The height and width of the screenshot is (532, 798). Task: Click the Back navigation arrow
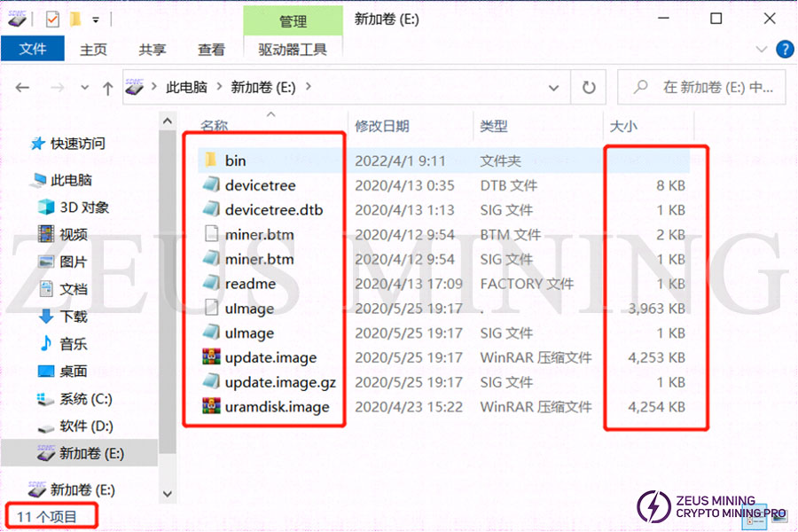coord(23,88)
